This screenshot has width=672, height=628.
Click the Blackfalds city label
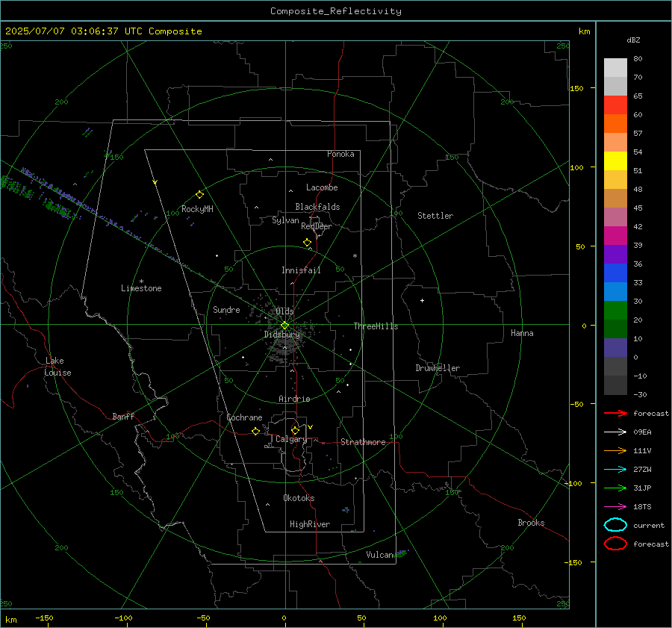tap(317, 207)
